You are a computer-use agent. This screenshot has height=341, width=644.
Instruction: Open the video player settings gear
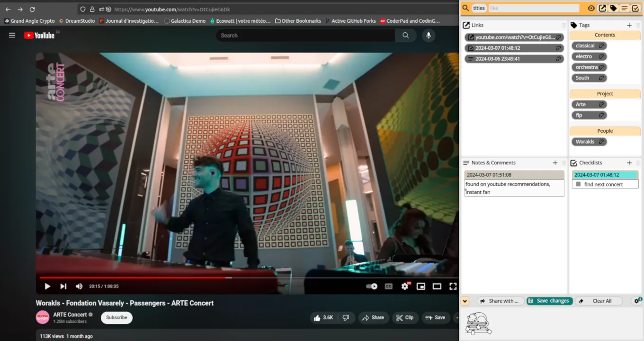coord(405,286)
